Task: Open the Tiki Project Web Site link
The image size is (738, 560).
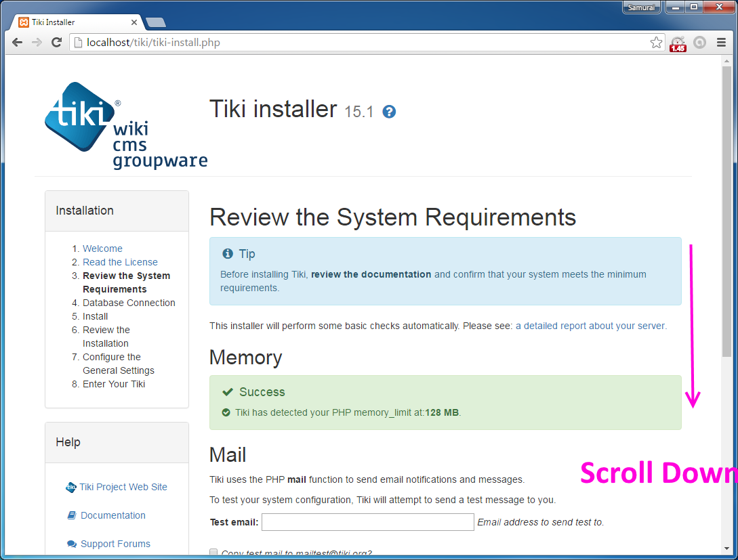Action: (x=123, y=487)
